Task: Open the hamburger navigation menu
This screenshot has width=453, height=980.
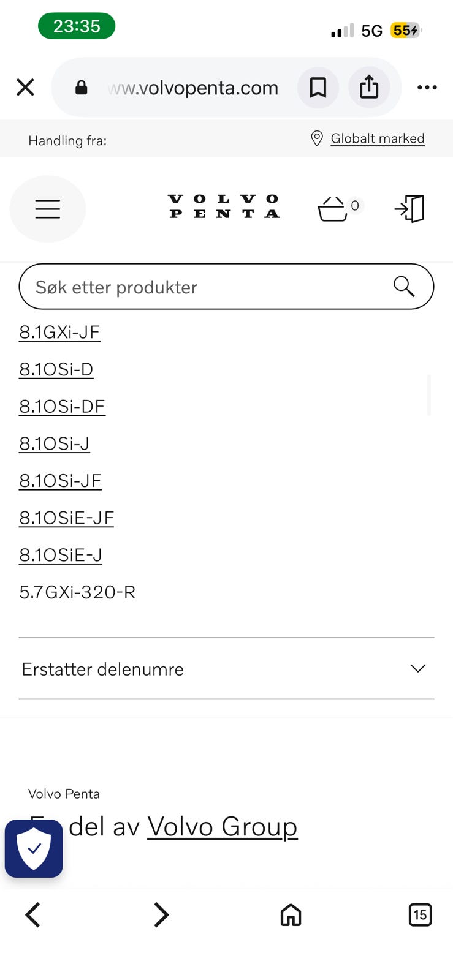Action: (x=48, y=209)
